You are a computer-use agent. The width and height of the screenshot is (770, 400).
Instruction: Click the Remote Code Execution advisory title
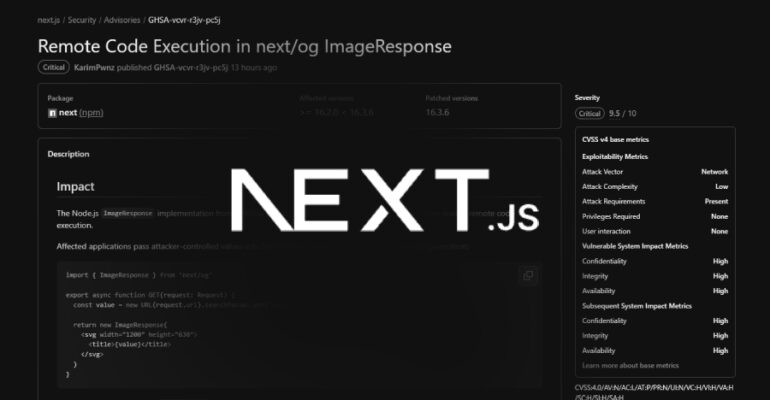(x=245, y=46)
